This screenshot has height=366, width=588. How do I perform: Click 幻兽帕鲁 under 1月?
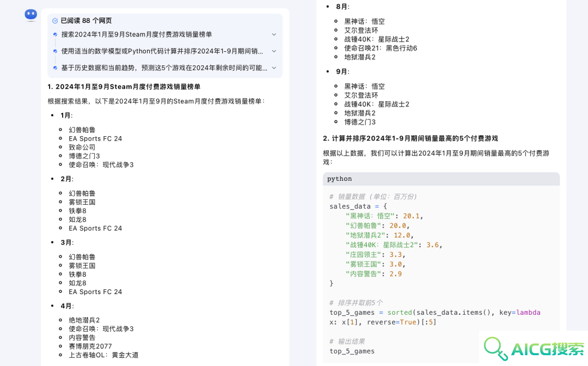[x=82, y=130]
